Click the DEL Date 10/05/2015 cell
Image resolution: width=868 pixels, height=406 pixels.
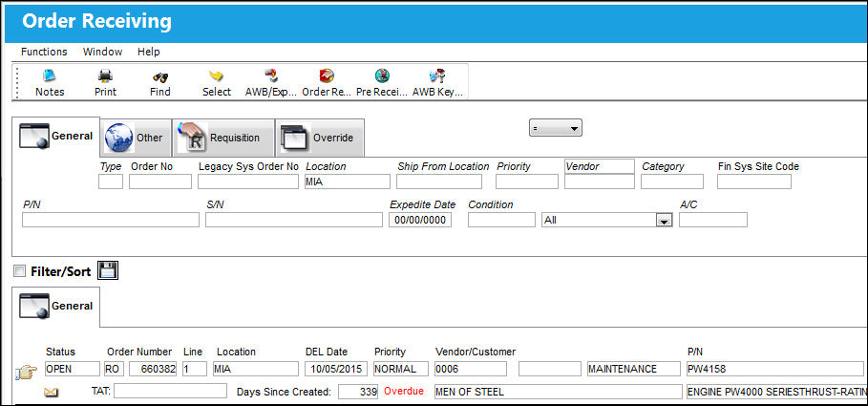click(336, 369)
